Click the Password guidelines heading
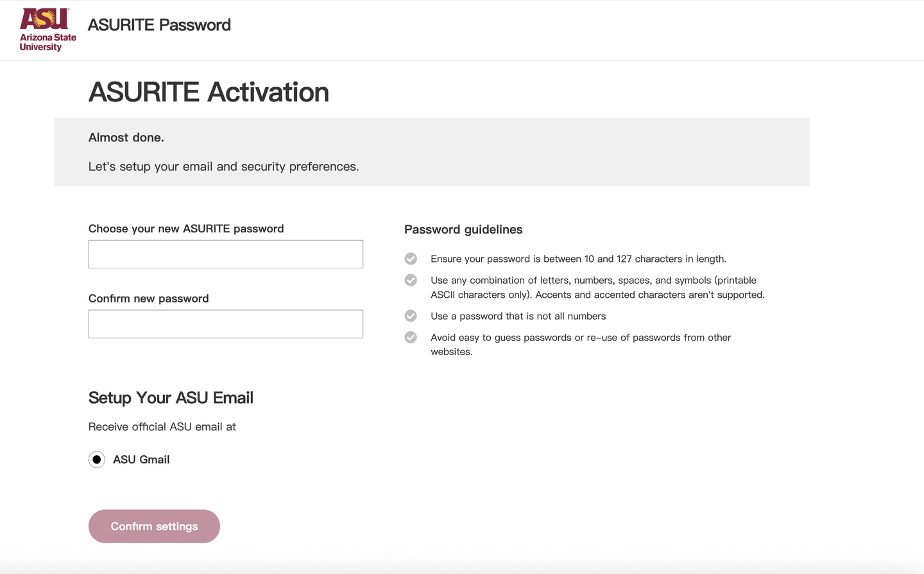924x574 pixels. [463, 230]
